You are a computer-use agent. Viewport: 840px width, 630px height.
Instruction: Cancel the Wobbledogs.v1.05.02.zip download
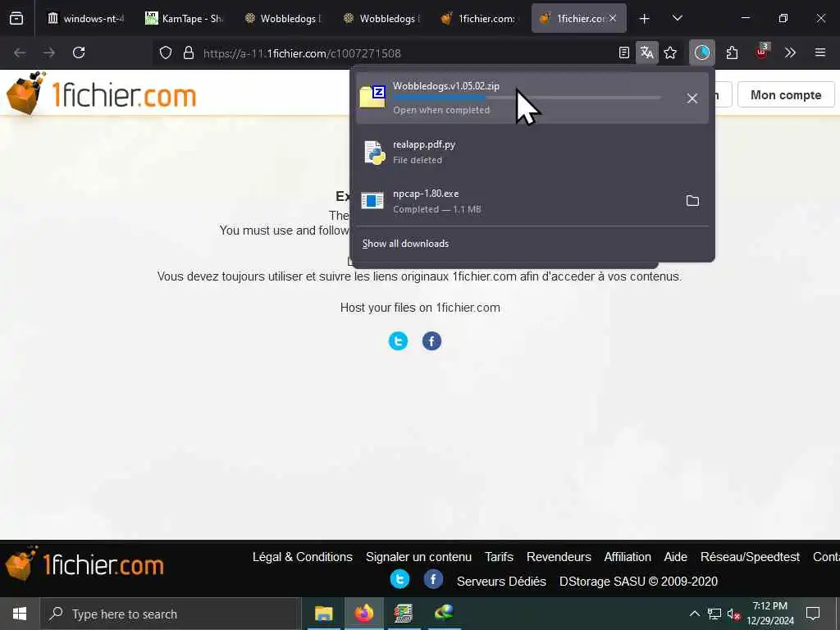(692, 98)
